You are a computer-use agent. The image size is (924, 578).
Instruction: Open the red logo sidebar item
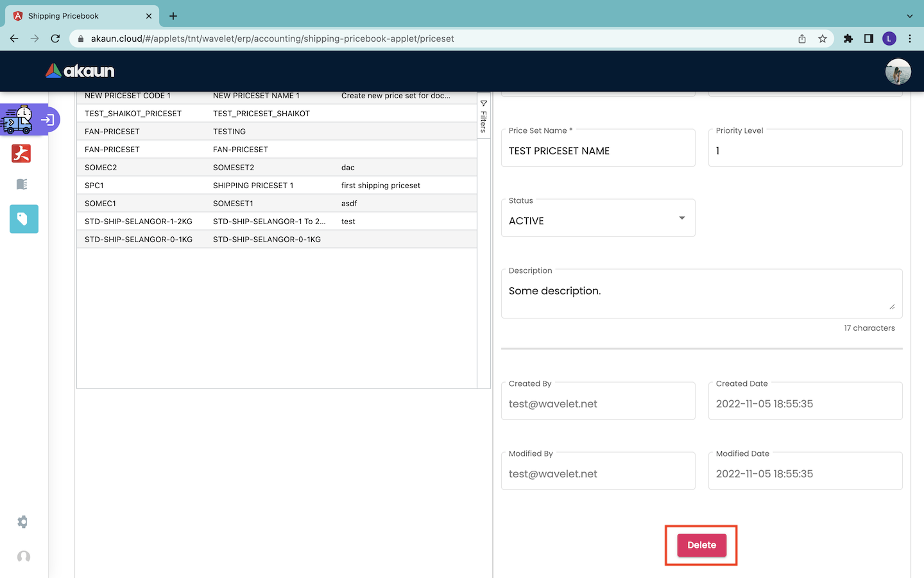[21, 153]
